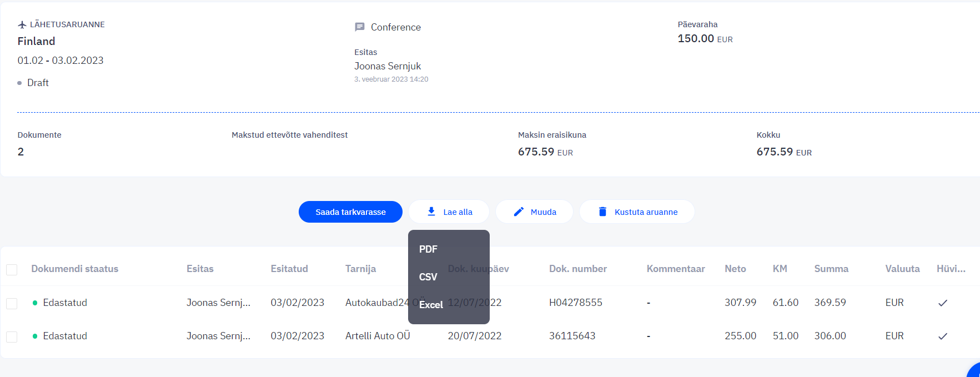This screenshot has height=377, width=980.
Task: Click the Draft status label
Action: tap(38, 83)
